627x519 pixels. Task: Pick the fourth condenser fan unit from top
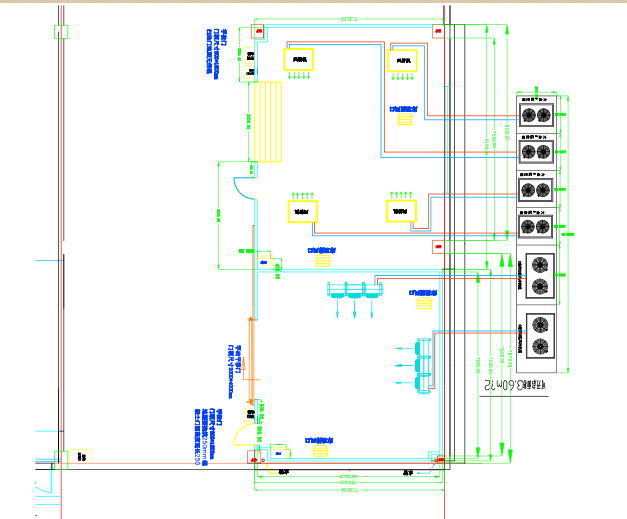point(535,225)
